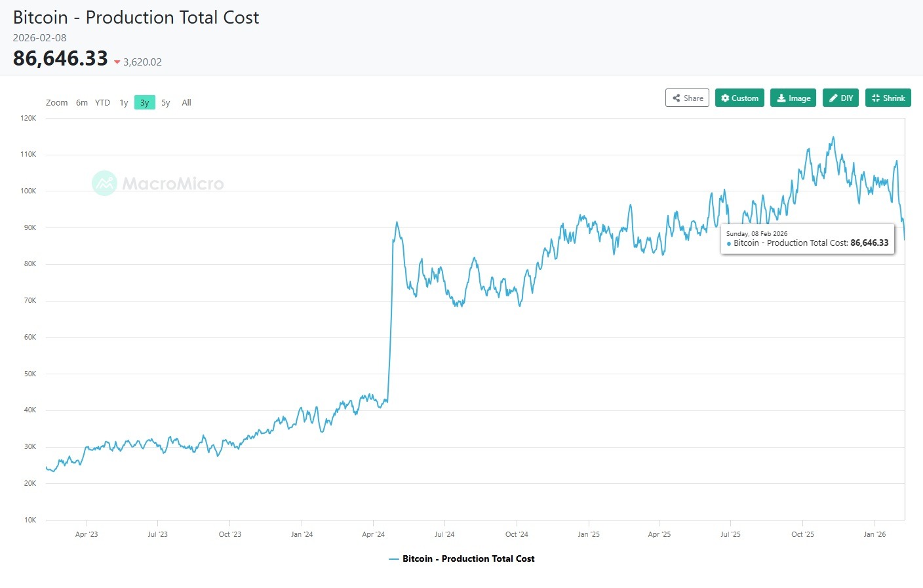Screen dimensions: 923x588
Task: Select the 6m zoom range
Action: point(82,103)
